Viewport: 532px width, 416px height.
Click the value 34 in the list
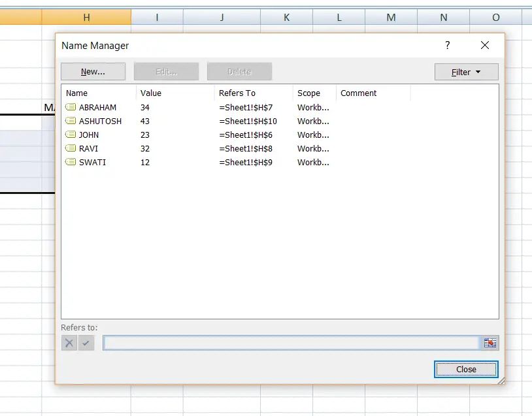[x=145, y=108]
